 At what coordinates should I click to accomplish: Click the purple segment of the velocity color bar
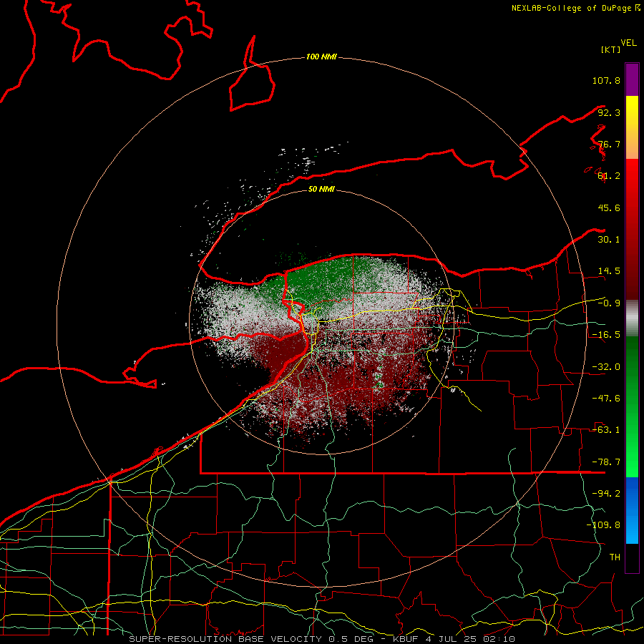[x=632, y=79]
